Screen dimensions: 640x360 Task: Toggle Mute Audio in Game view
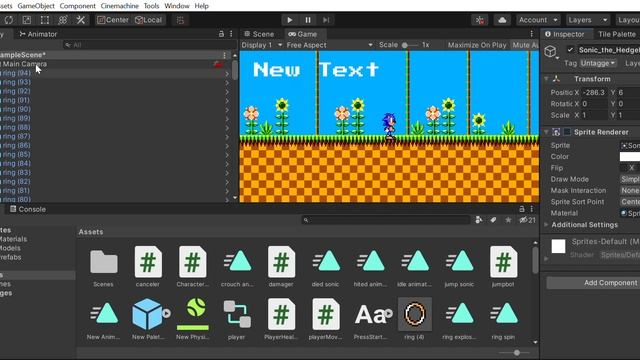coord(525,45)
